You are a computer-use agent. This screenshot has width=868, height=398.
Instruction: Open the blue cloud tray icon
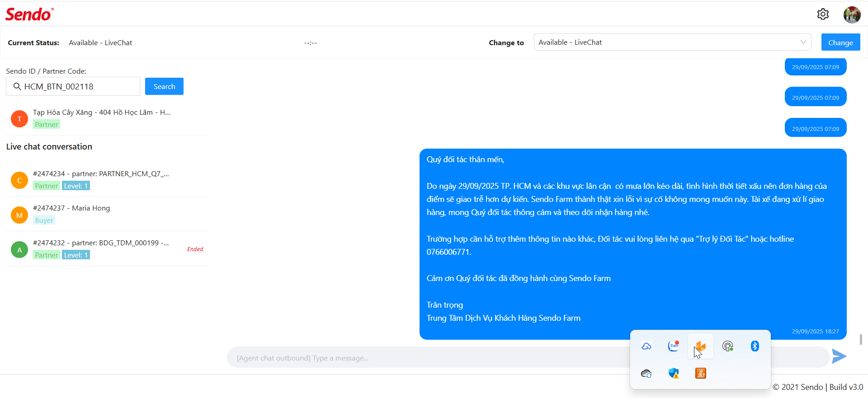pos(646,346)
